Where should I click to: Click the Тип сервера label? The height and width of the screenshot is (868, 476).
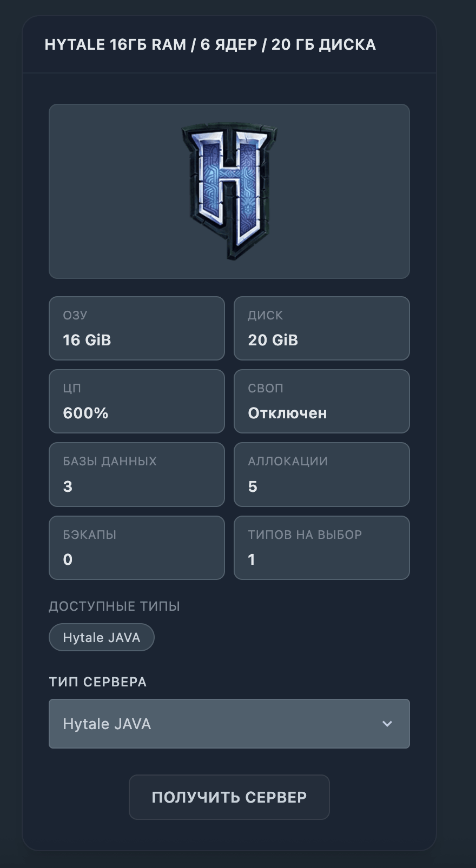pyautogui.click(x=97, y=682)
